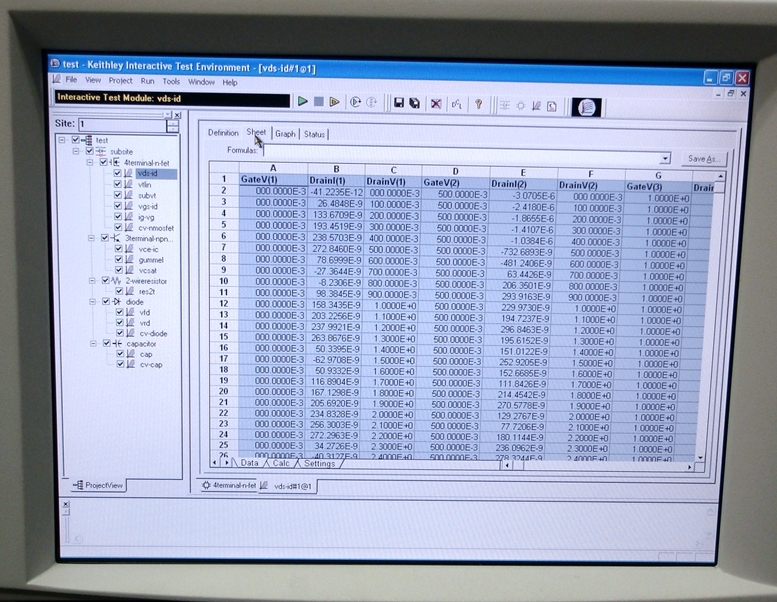Image resolution: width=777 pixels, height=602 pixels.
Task: Open the Project menu
Action: coord(120,80)
